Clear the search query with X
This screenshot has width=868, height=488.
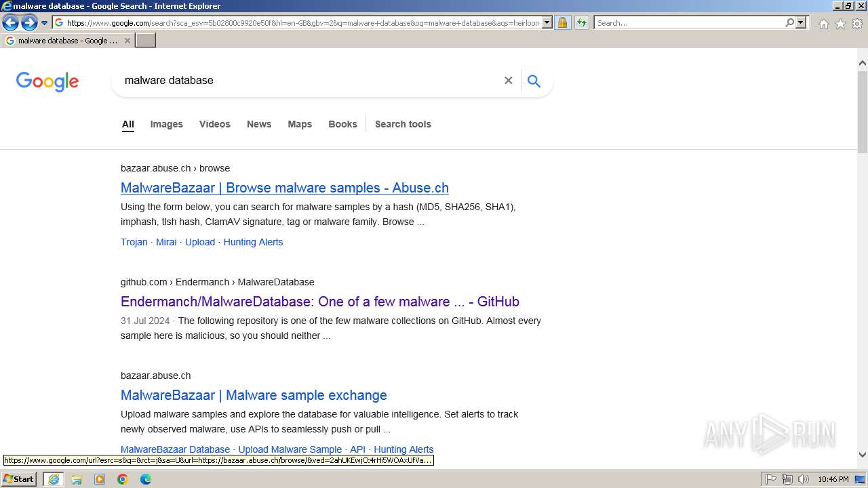tap(508, 81)
